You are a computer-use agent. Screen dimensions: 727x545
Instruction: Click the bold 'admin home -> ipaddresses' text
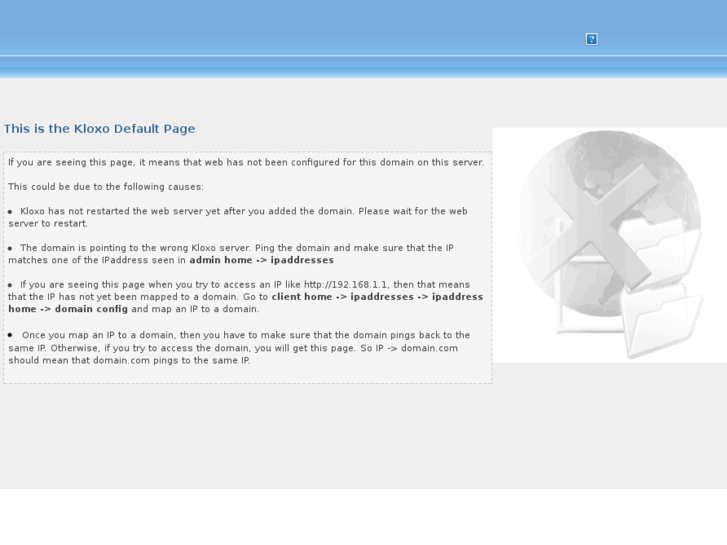pos(261,260)
